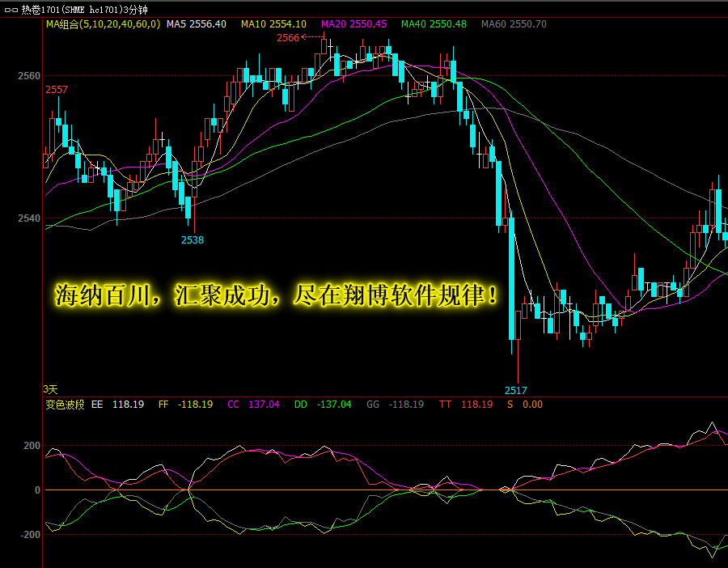The width and height of the screenshot is (728, 568).
Task: Select the chart title 热卷1701 3分钟
Action: click(84, 10)
